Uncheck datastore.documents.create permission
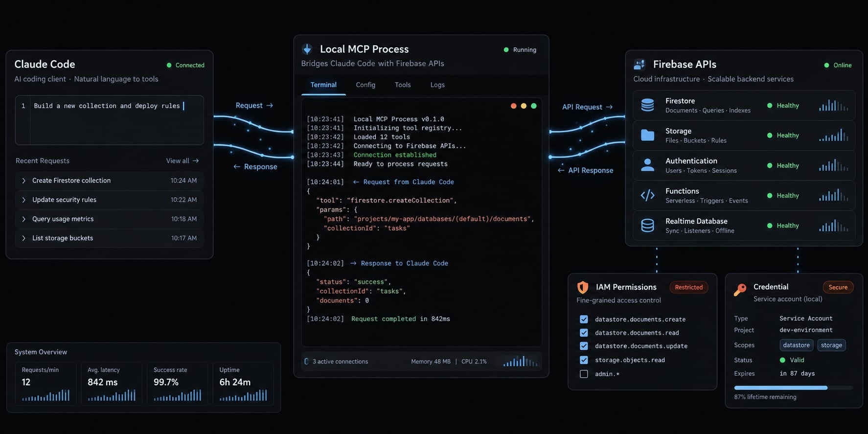 point(584,319)
